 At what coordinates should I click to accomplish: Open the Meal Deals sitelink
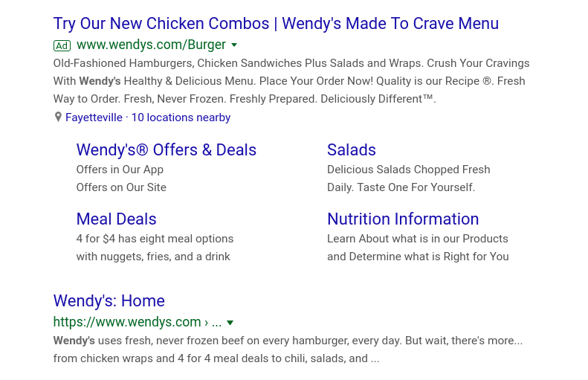point(116,219)
